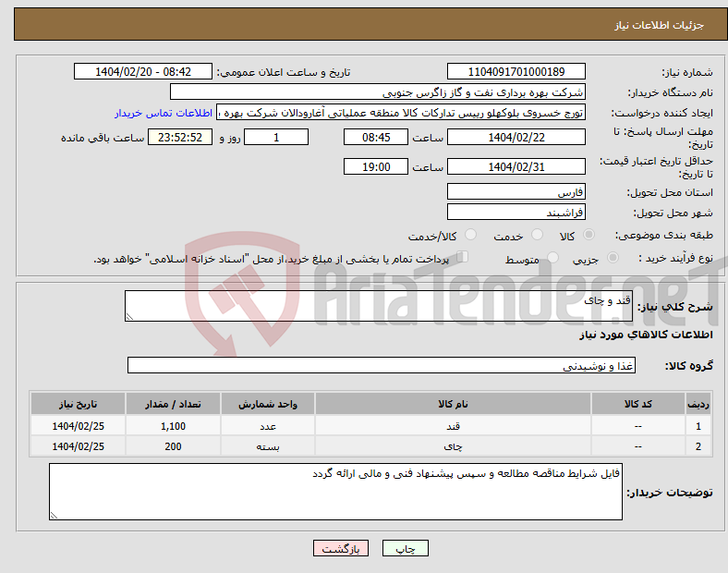Click the buyer organization name field
Screen dimensions: 728x573
(378, 91)
